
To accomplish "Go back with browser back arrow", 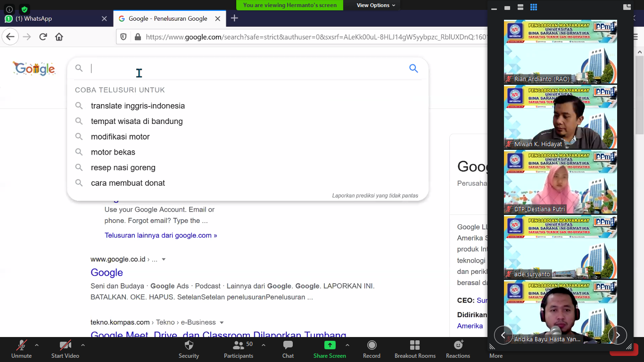I will 10,37.
